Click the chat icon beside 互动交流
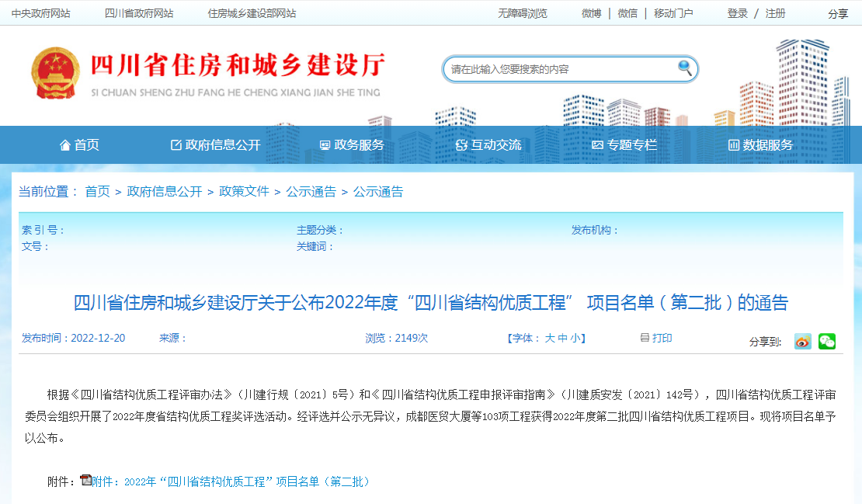This screenshot has width=862, height=504. (461, 144)
